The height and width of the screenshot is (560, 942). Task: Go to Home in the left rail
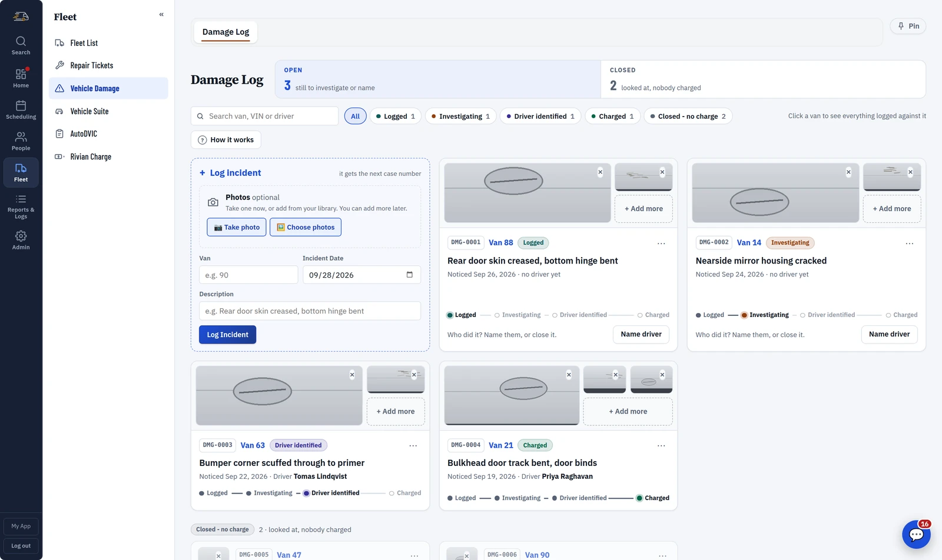(21, 78)
